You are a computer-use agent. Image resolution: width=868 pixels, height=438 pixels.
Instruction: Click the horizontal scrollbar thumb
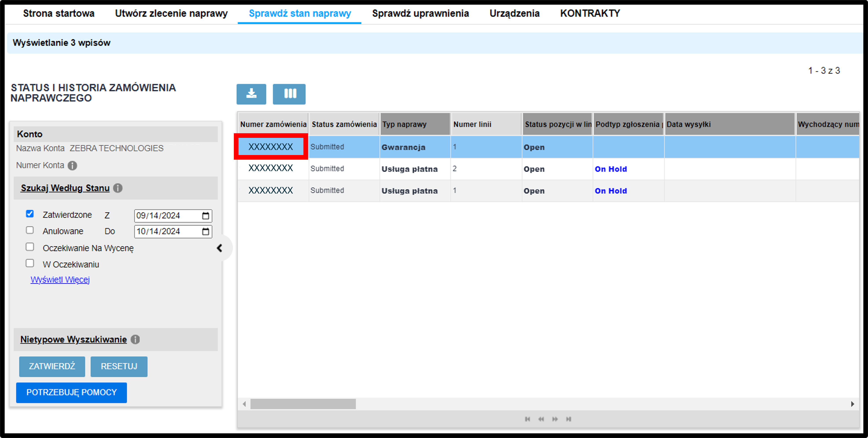click(303, 404)
